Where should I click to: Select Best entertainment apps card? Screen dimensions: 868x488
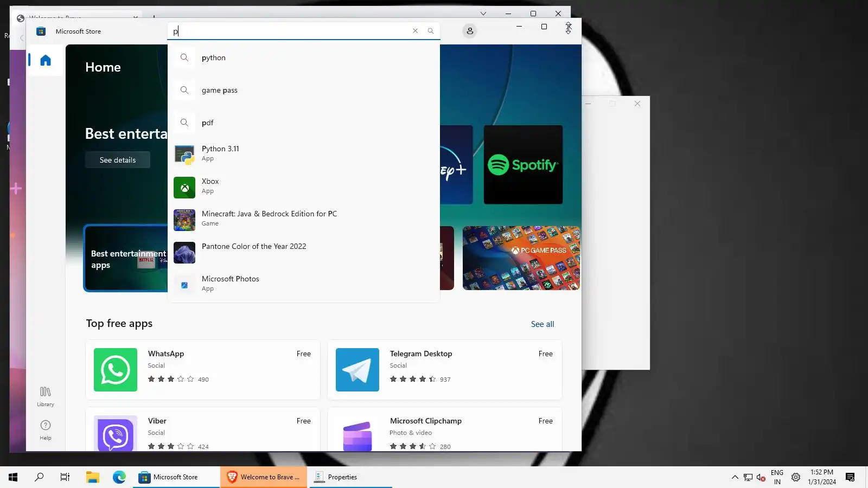coord(126,258)
